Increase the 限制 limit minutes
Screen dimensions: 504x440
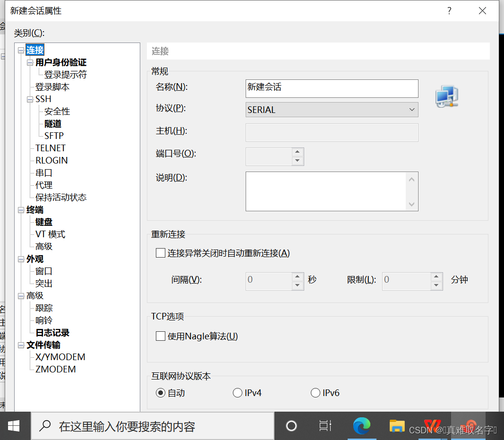[x=436, y=276]
